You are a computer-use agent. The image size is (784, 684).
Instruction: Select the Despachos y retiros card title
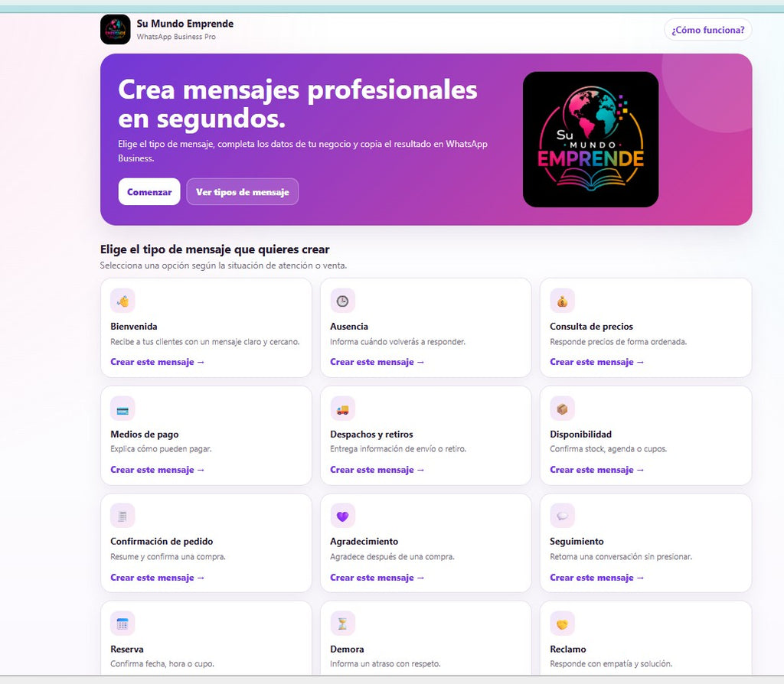click(x=371, y=435)
